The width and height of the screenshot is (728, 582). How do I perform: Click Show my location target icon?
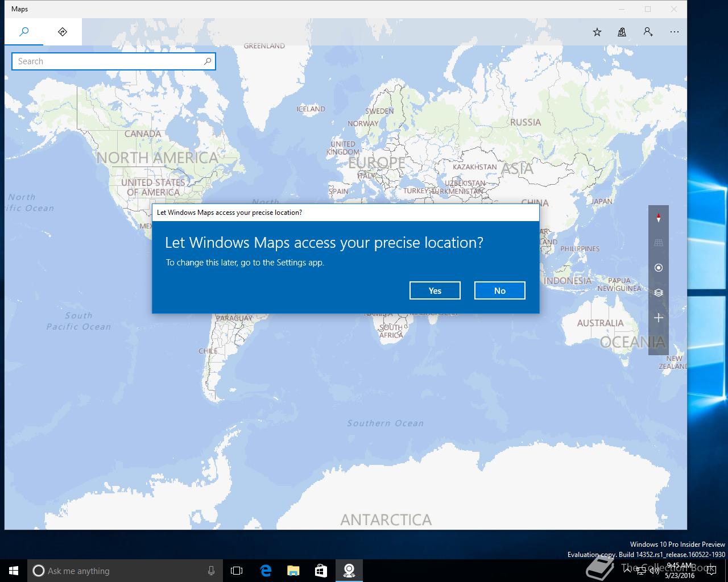(659, 268)
